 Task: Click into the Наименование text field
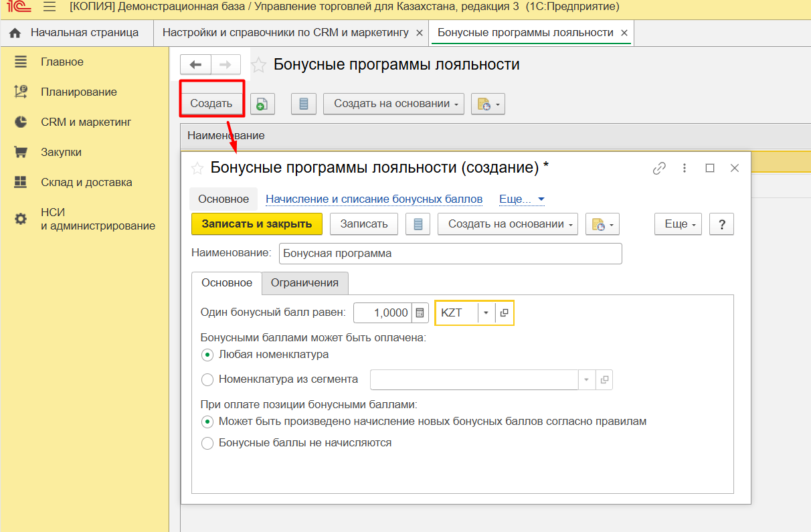pos(450,254)
